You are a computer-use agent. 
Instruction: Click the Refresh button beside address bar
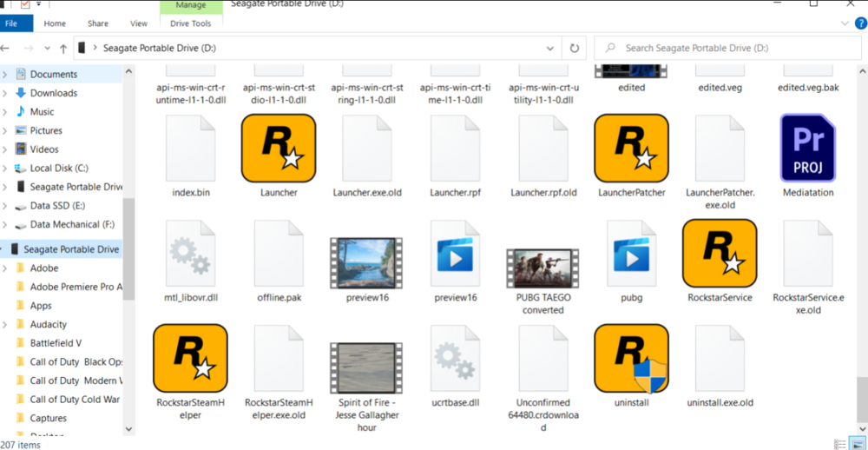coord(574,49)
